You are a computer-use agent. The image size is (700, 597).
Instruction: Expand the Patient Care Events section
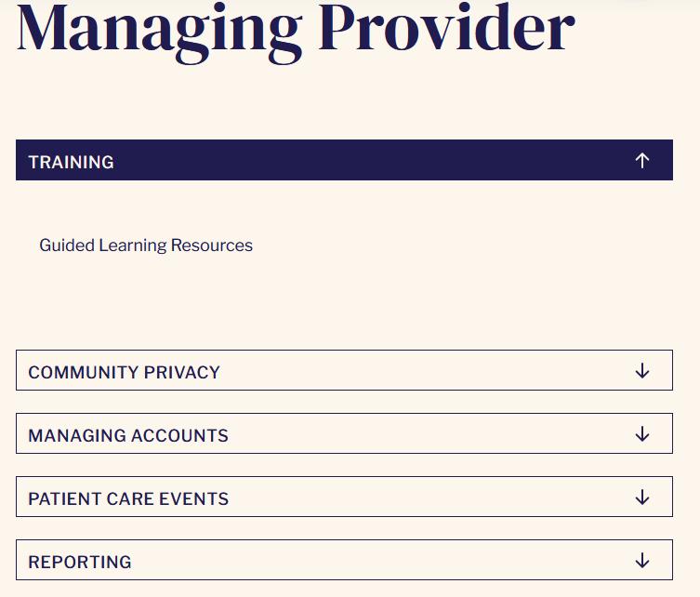pyautogui.click(x=344, y=497)
